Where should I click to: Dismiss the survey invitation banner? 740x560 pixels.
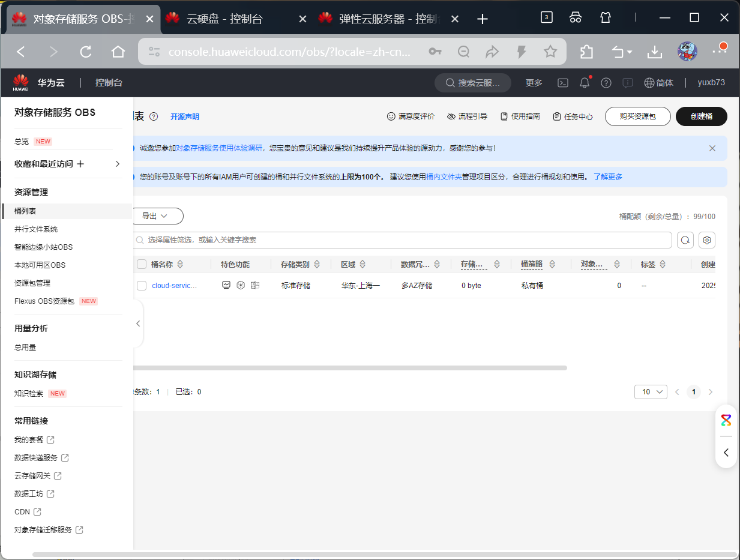point(712,148)
